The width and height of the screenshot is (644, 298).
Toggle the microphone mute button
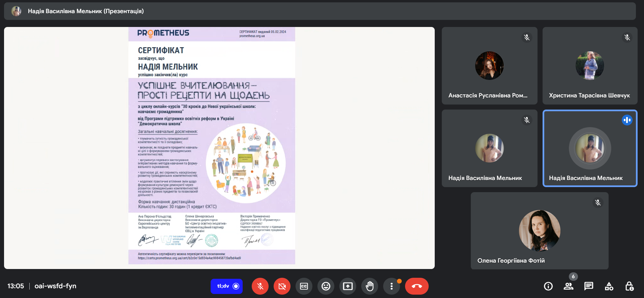coord(260,286)
